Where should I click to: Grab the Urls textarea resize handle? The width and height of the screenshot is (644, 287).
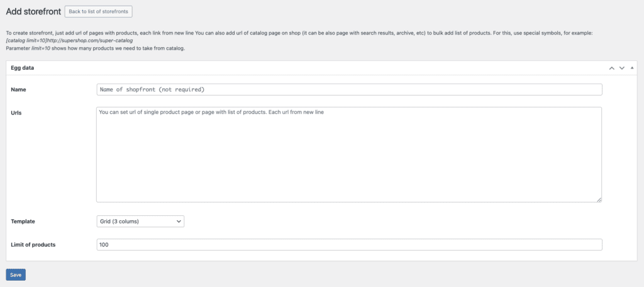tap(599, 200)
